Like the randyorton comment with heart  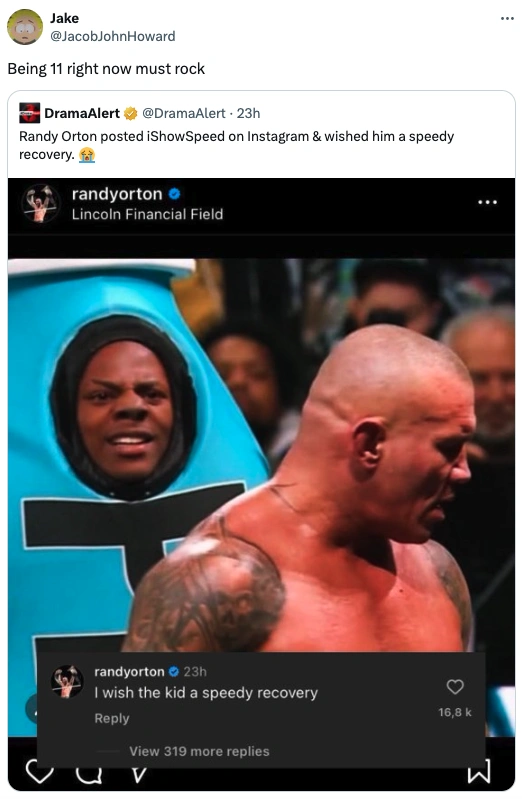pyautogui.click(x=455, y=687)
